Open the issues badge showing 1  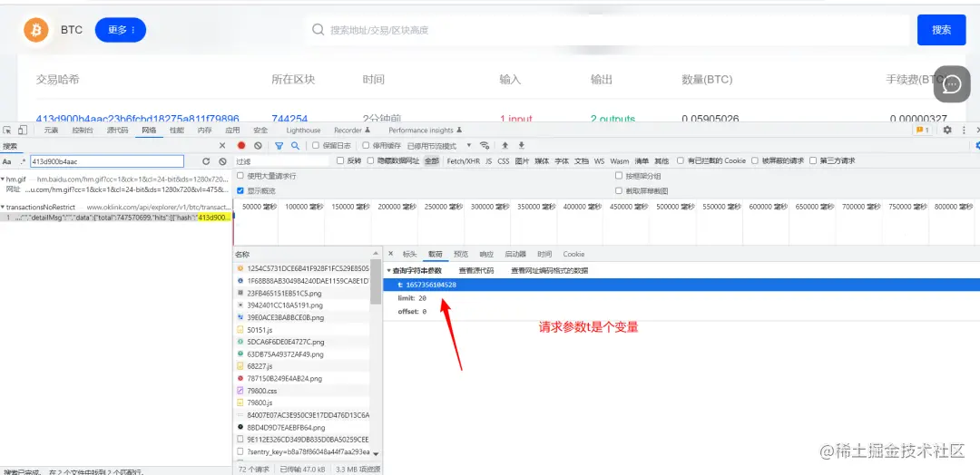pos(922,130)
